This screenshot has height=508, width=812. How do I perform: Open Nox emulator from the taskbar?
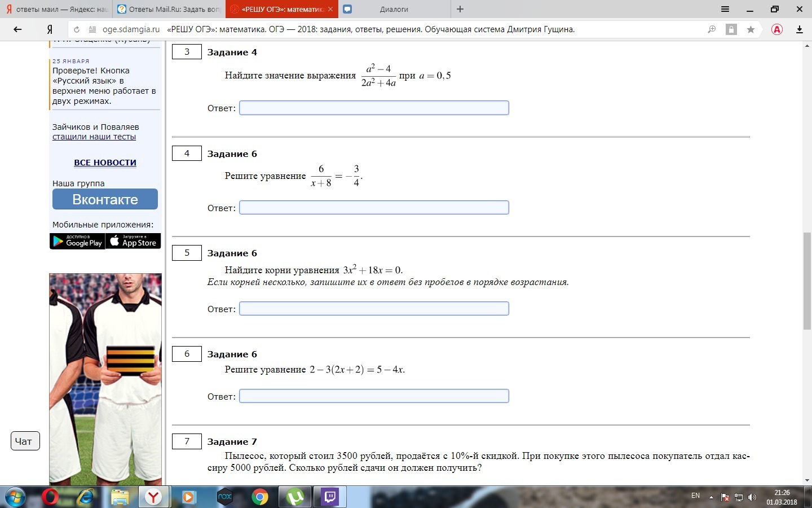223,497
